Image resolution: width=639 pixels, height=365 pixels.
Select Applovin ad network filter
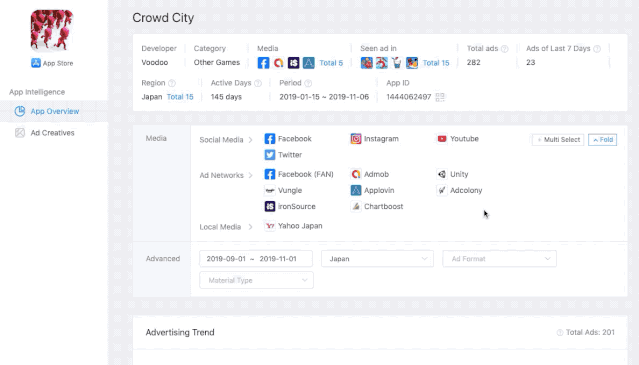pyautogui.click(x=372, y=190)
